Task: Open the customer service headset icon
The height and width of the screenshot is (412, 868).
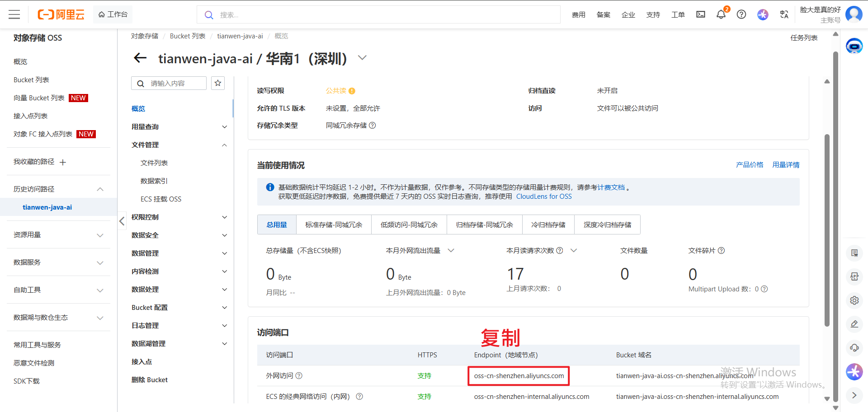Action: point(854,348)
